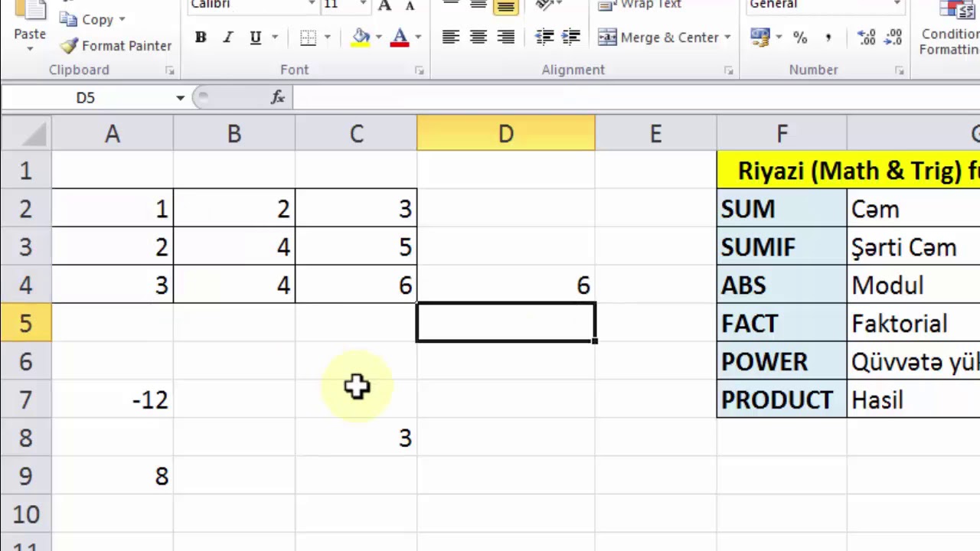
Task: Select column A header
Action: [113, 134]
